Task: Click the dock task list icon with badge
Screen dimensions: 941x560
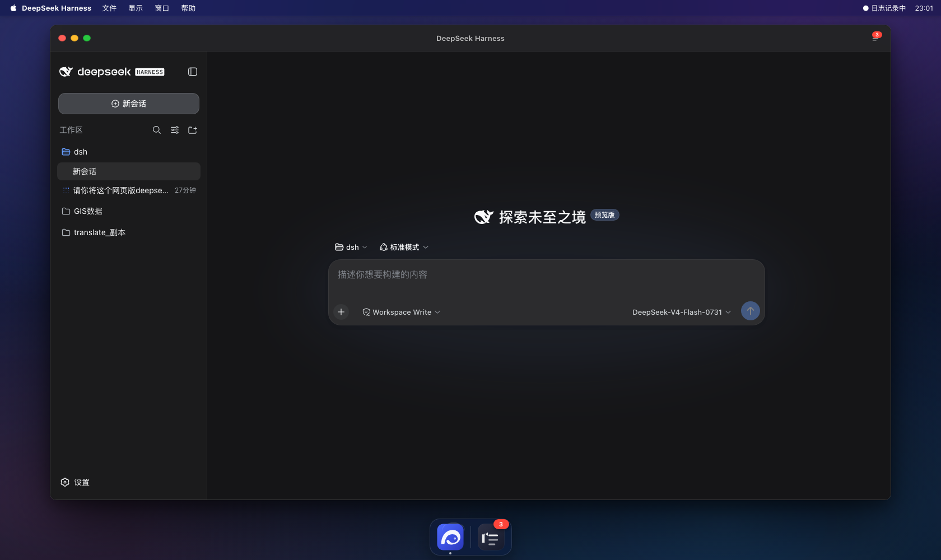Action: [x=491, y=538]
